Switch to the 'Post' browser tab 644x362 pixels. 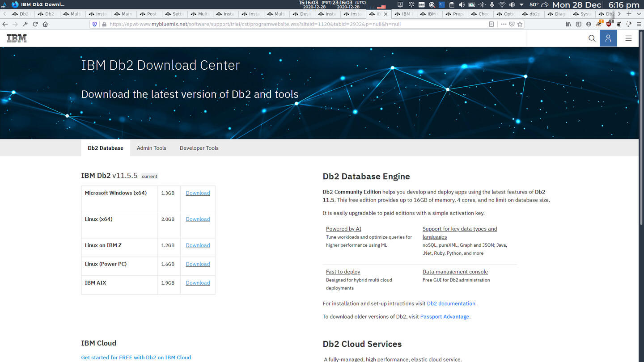point(148,14)
